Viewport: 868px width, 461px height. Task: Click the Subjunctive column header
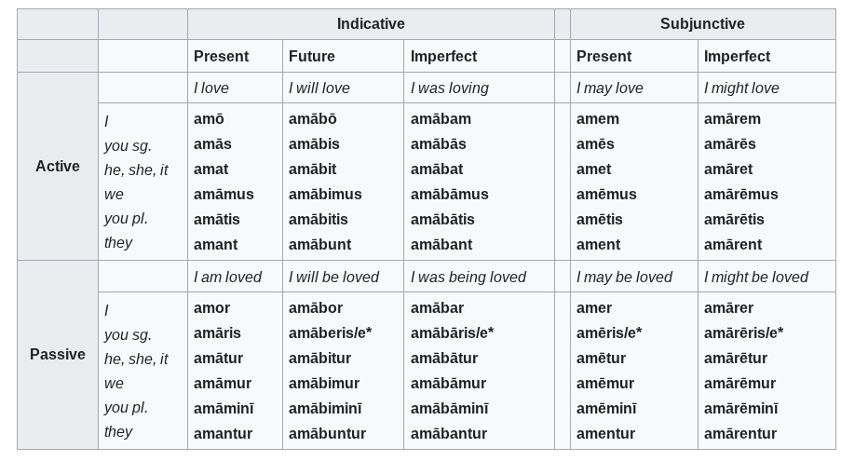pyautogui.click(x=702, y=24)
